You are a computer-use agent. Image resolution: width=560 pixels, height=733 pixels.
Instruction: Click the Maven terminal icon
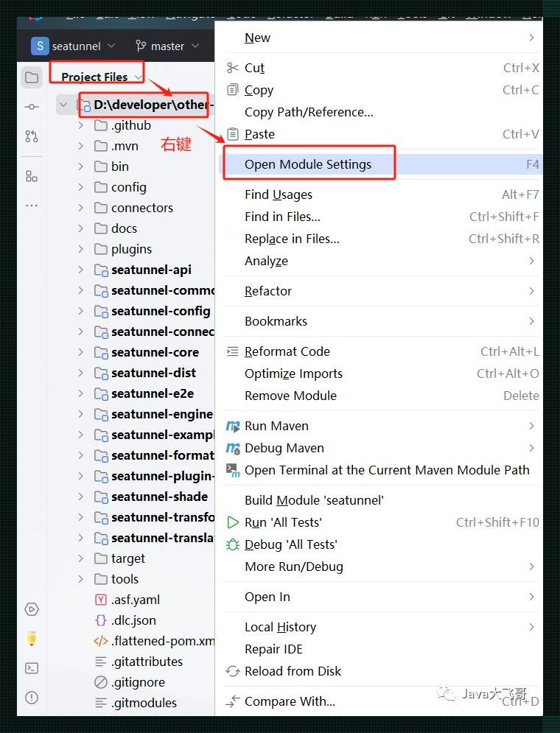click(233, 470)
